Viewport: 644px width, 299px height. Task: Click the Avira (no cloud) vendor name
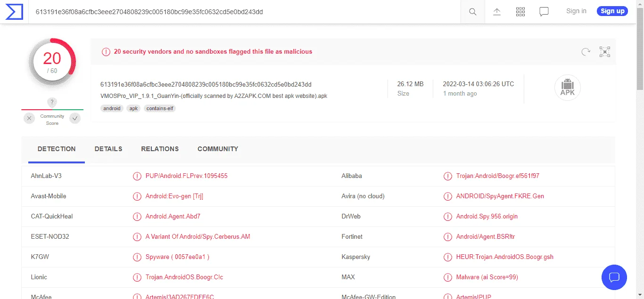pos(363,196)
